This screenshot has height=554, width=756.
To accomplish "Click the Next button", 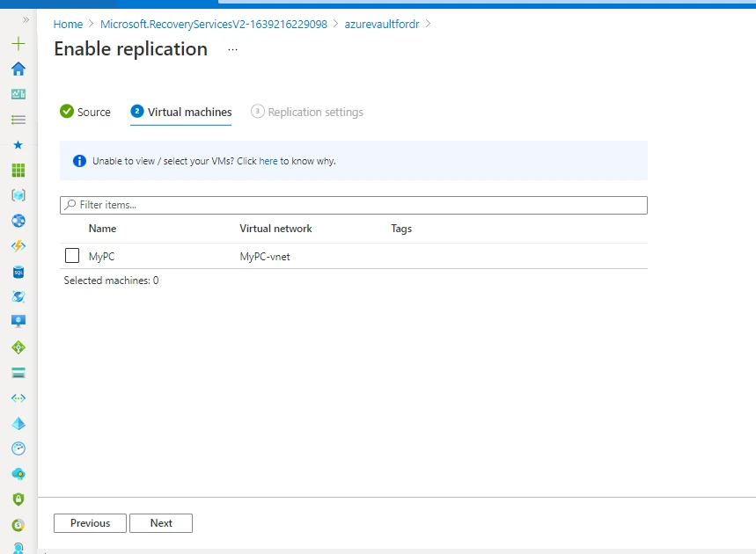I will [x=161, y=522].
